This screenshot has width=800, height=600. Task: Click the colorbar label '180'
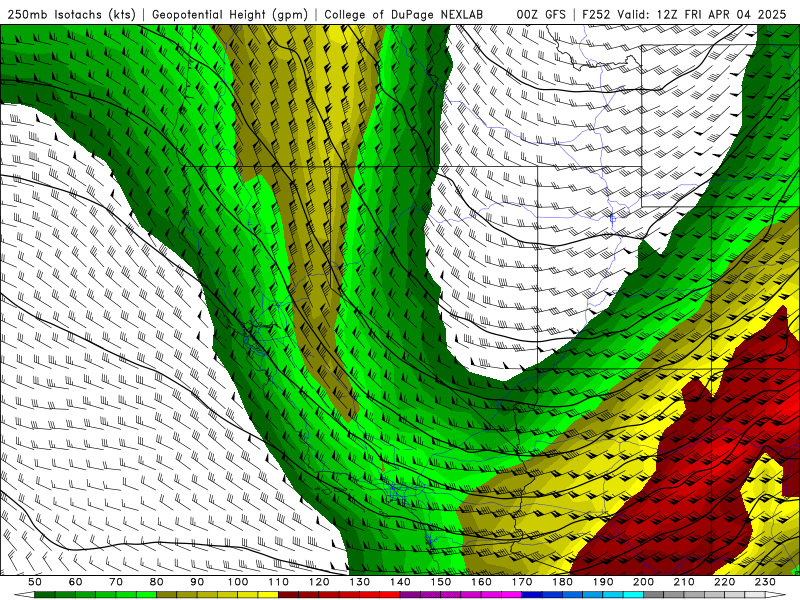pos(562,582)
